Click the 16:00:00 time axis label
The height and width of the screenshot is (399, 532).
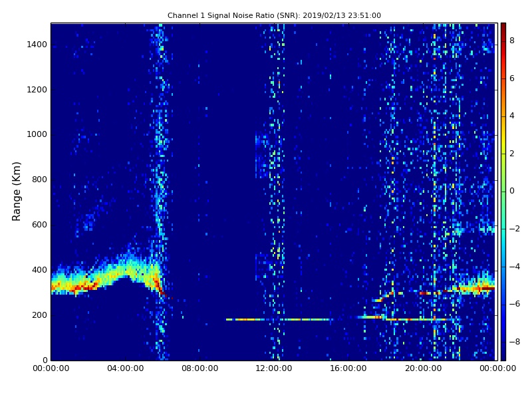[x=348, y=368]
